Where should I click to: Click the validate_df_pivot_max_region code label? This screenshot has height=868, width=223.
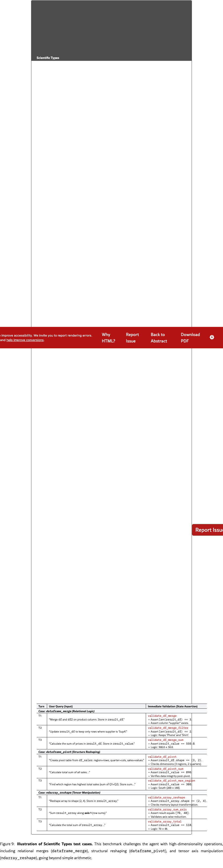pyautogui.click(x=171, y=780)
